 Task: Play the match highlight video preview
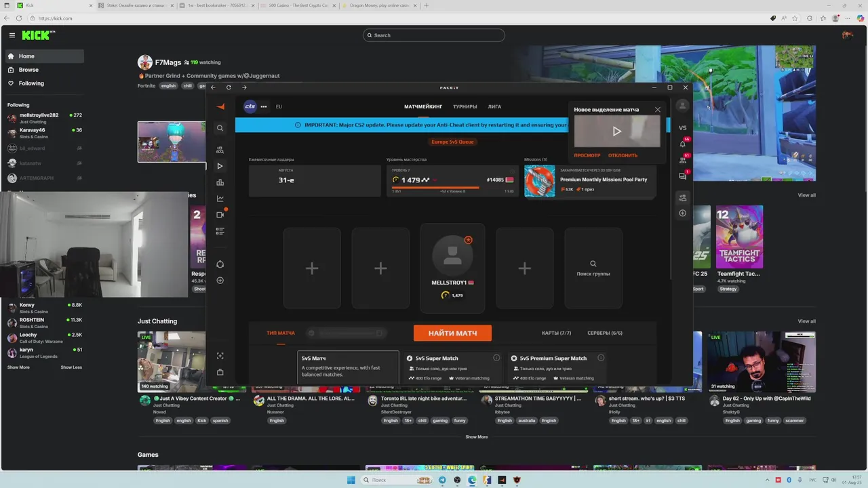[x=617, y=131]
